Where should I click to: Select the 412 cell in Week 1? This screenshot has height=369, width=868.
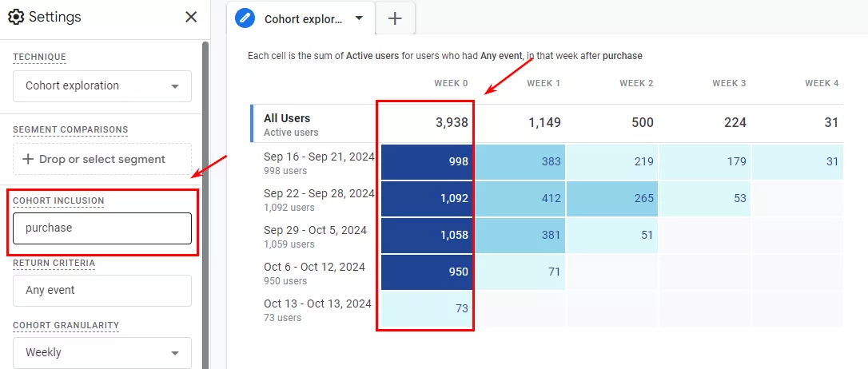point(520,198)
